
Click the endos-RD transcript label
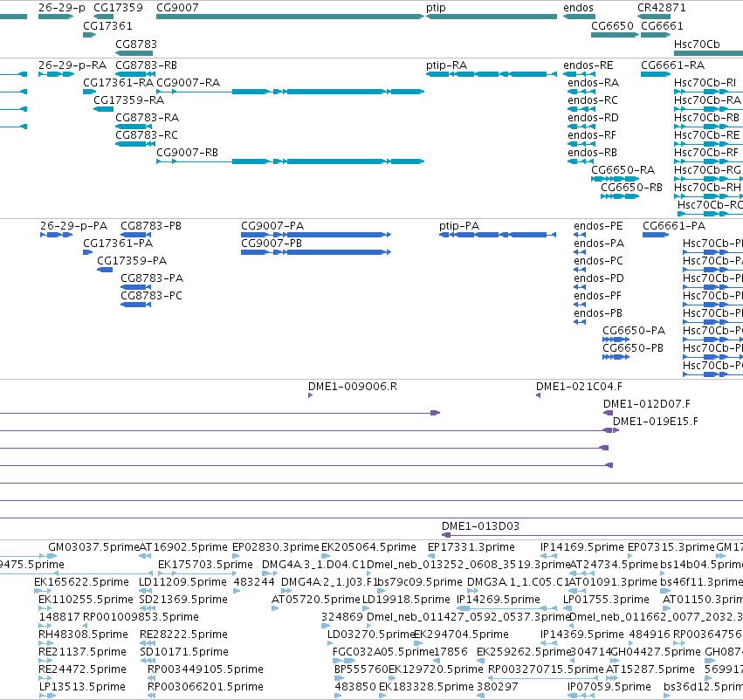pos(593,118)
